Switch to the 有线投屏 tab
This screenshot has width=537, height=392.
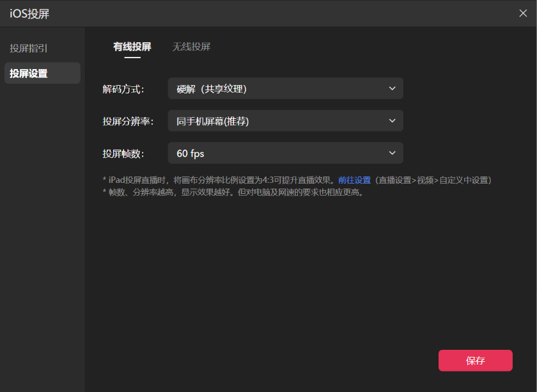click(132, 47)
